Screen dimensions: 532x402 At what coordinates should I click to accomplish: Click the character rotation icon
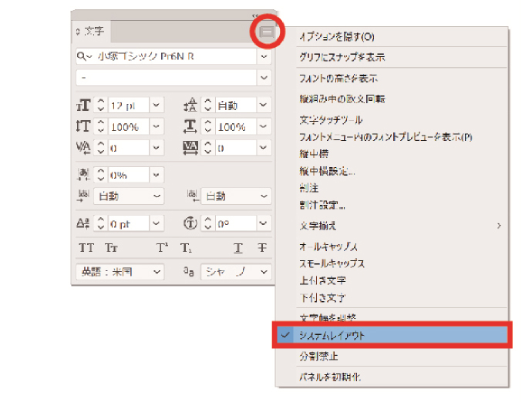coord(190,223)
